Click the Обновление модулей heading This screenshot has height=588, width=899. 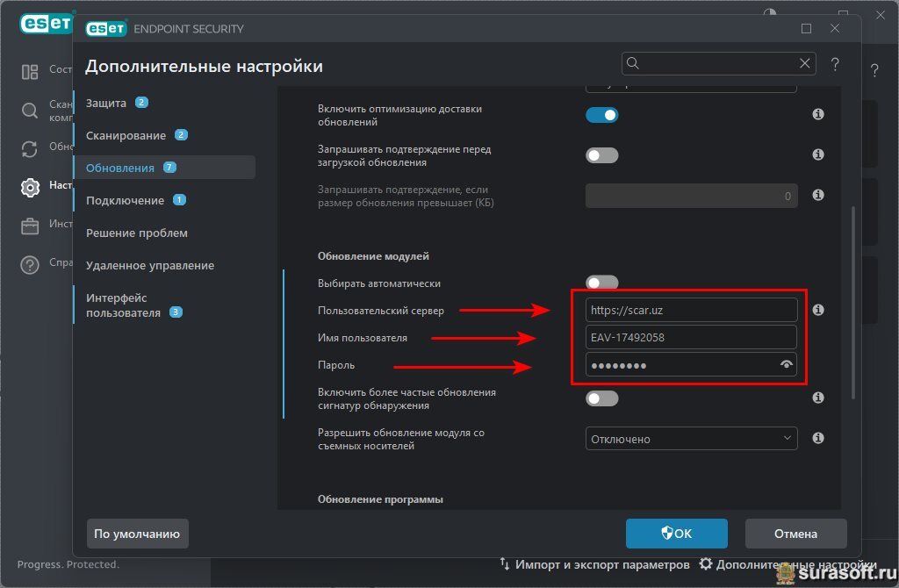tap(373, 256)
